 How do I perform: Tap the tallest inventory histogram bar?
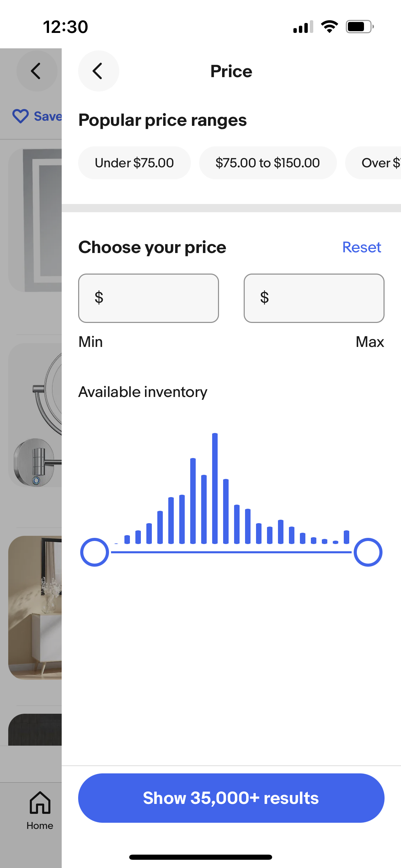215,489
